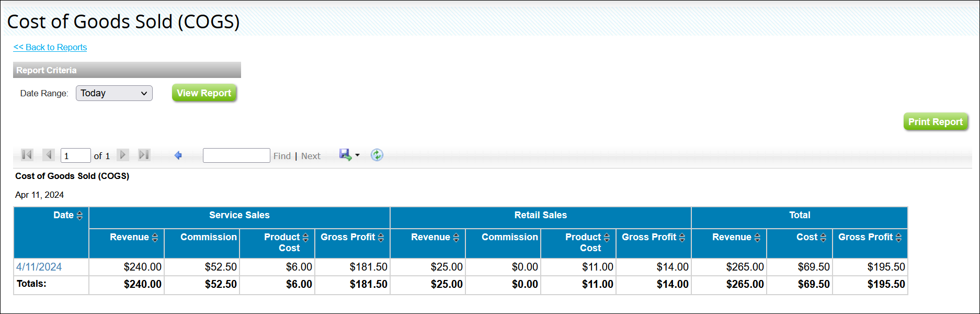Go to next report page
The image size is (980, 314).
(123, 155)
